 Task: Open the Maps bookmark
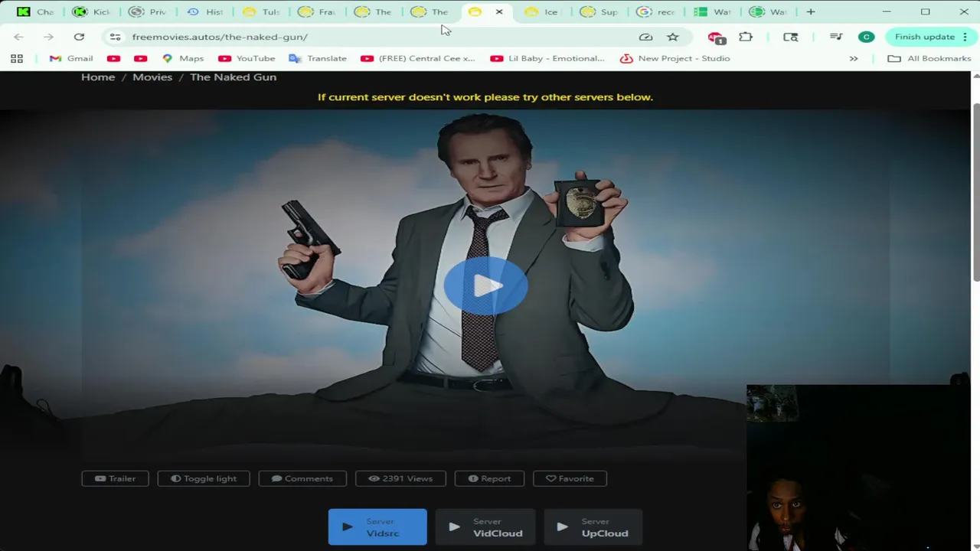(183, 58)
